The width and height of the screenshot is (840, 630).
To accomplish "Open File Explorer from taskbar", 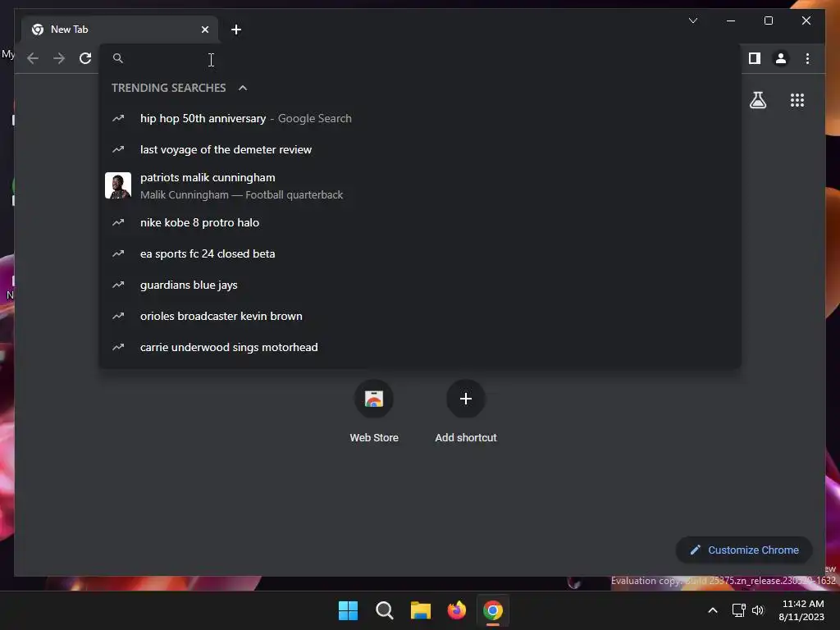I will coord(421,610).
